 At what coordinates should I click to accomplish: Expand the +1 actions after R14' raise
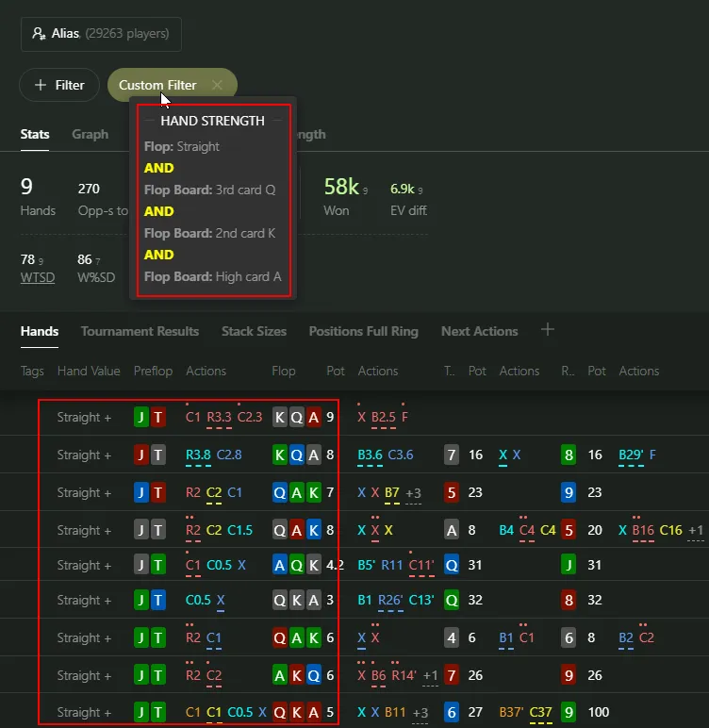click(430, 675)
